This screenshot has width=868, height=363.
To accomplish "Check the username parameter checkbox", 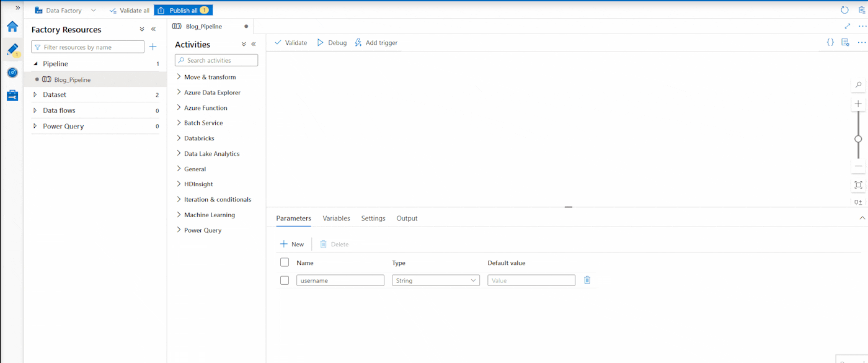I will click(x=285, y=280).
